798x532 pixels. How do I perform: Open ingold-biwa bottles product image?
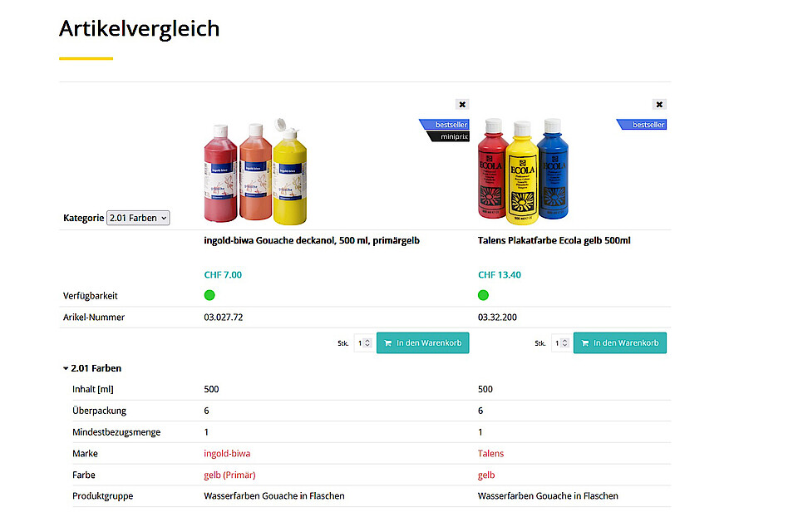(x=255, y=171)
